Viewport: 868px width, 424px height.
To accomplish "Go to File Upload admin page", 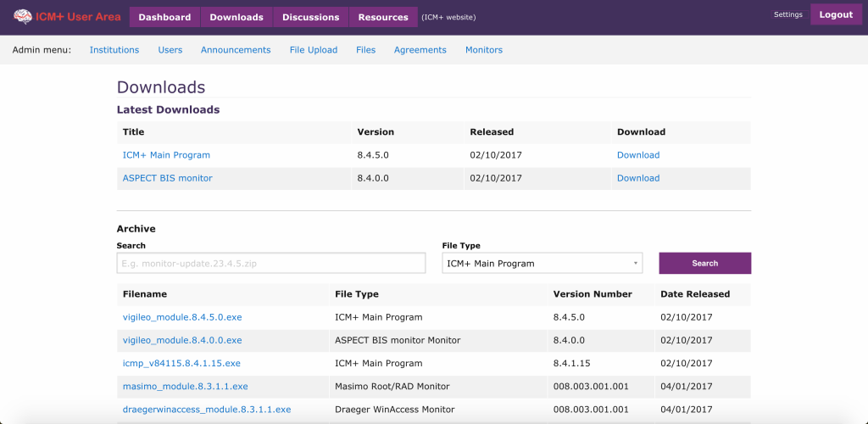I will 314,50.
